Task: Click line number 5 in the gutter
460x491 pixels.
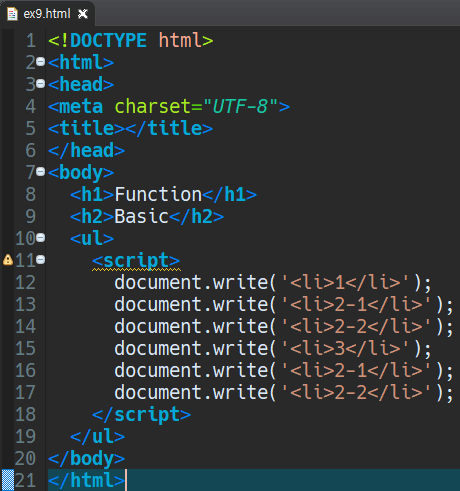Action: click(x=31, y=129)
